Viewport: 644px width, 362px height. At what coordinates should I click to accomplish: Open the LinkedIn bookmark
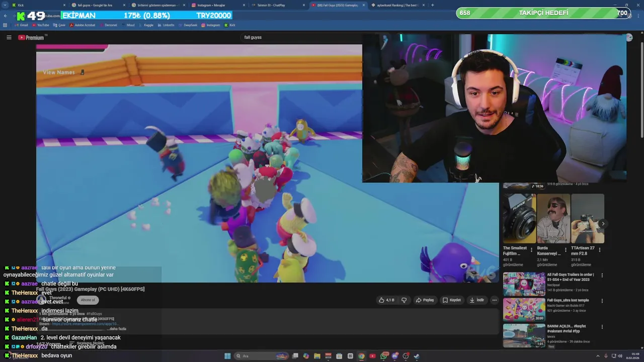tap(166, 25)
